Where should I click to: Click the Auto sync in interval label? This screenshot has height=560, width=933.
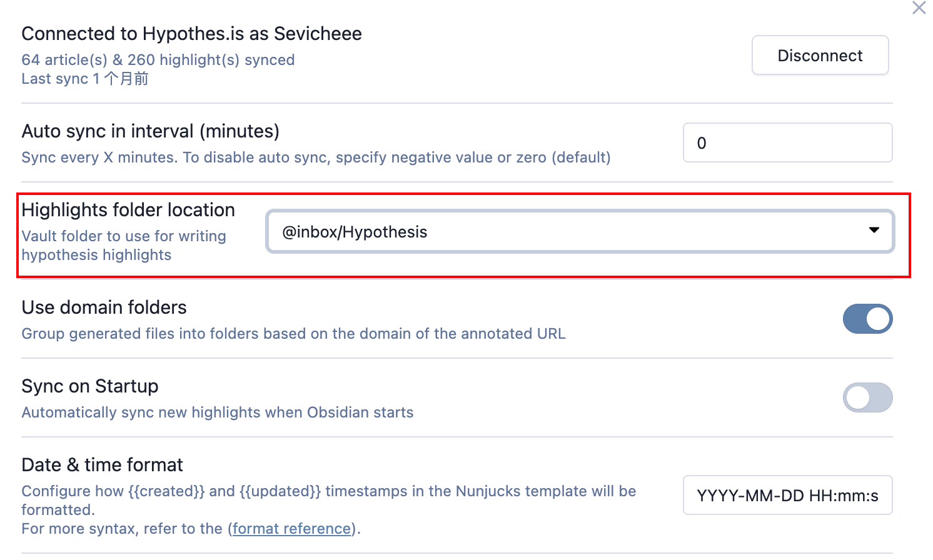[x=150, y=131]
